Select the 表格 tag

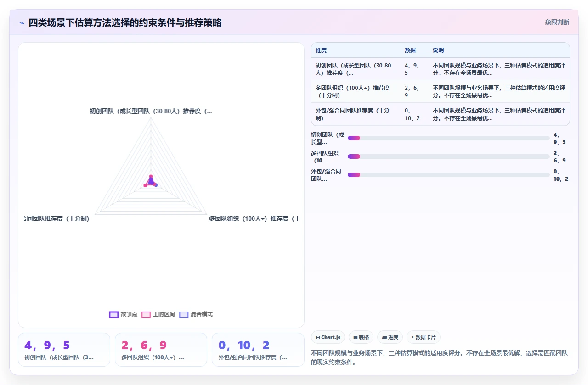click(x=361, y=337)
